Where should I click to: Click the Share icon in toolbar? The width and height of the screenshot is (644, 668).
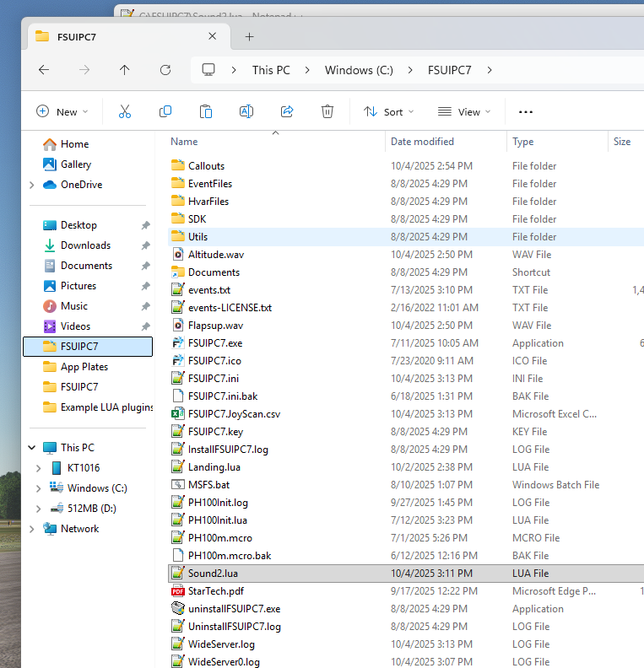287,111
